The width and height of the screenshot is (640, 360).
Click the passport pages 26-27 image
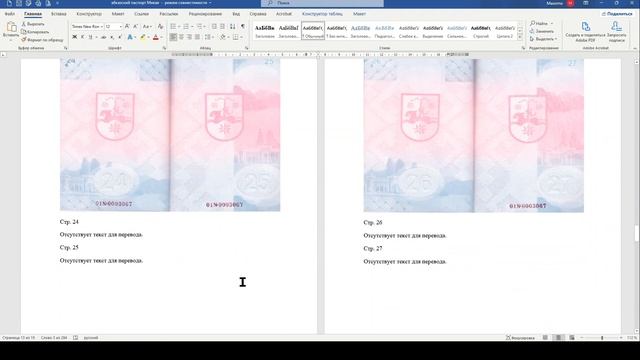coord(473,136)
